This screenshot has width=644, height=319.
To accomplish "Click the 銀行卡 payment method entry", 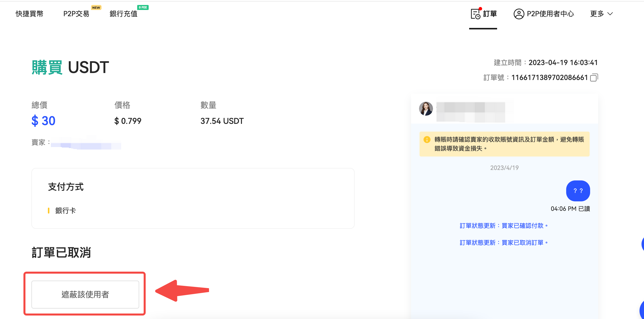I will pyautogui.click(x=66, y=211).
